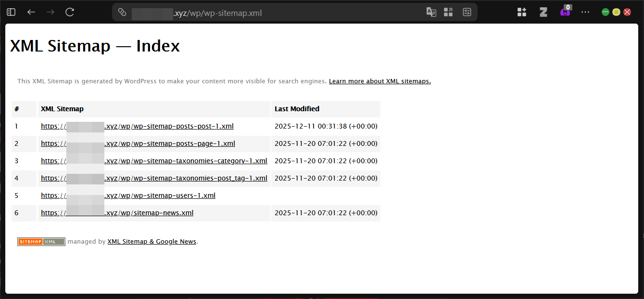Open the purple extension showing a zero badge
Image resolution: width=644 pixels, height=299 pixels.
(x=566, y=12)
